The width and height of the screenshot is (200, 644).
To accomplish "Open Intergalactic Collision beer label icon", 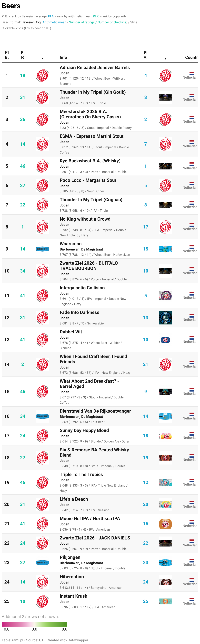I will tap(165, 296).
